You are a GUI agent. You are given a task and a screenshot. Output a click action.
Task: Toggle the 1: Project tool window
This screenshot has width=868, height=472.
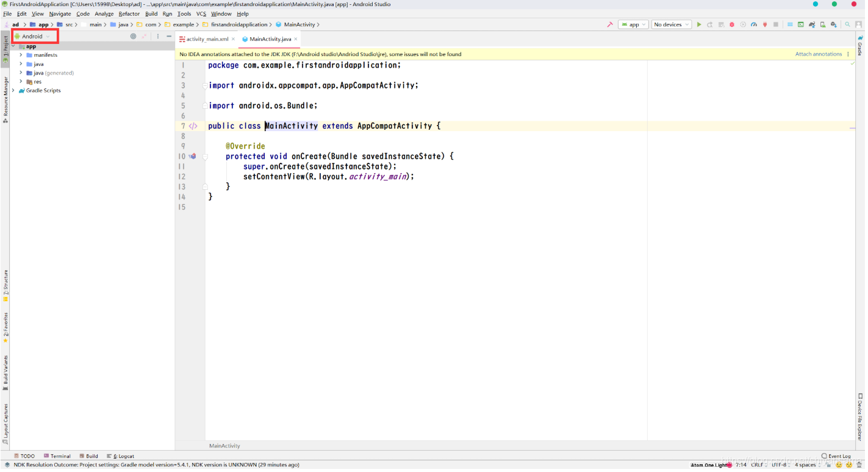pyautogui.click(x=5, y=50)
